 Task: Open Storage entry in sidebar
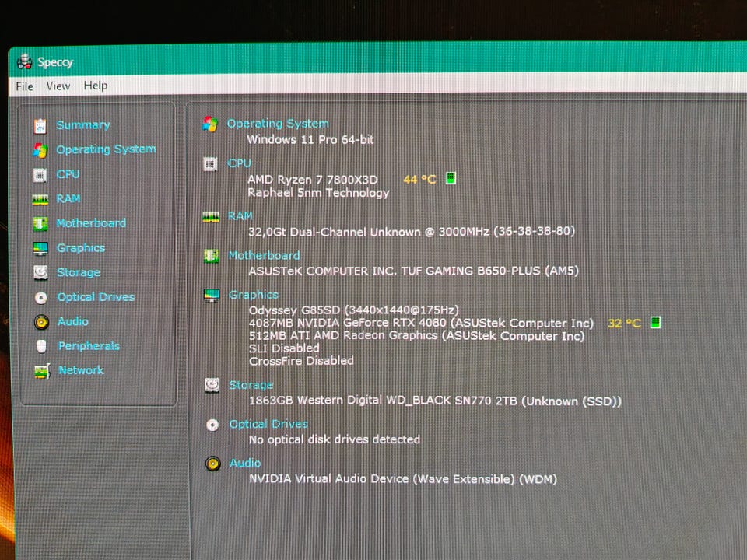[79, 272]
